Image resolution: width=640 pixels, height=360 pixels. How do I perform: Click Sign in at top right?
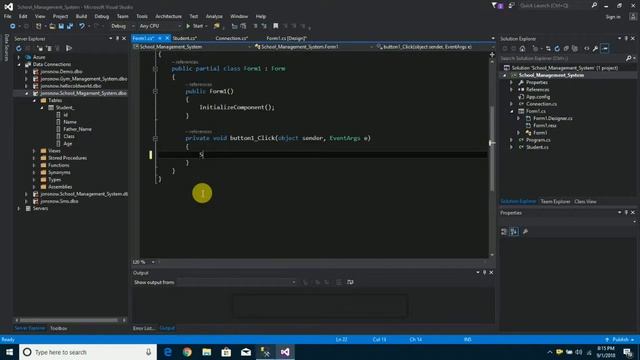pos(613,17)
